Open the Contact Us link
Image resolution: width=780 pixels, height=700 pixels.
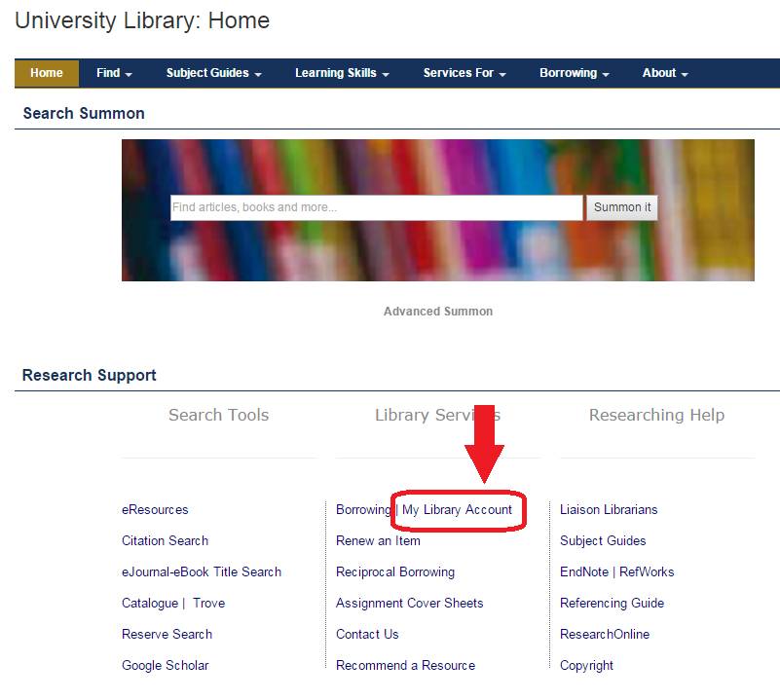pos(368,635)
